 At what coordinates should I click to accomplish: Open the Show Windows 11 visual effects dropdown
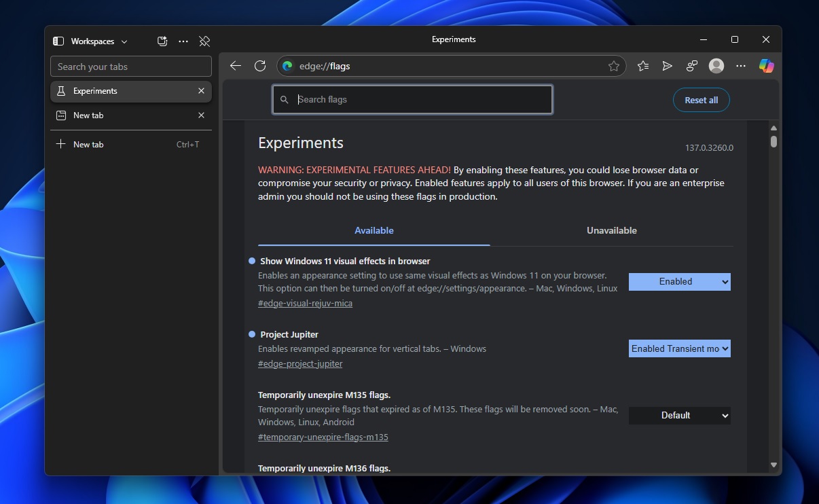679,281
